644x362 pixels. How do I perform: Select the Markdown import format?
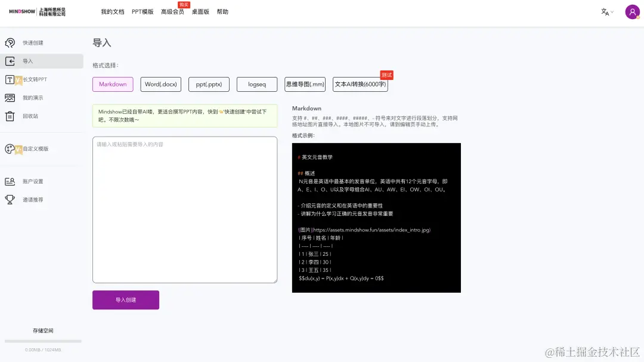[113, 84]
